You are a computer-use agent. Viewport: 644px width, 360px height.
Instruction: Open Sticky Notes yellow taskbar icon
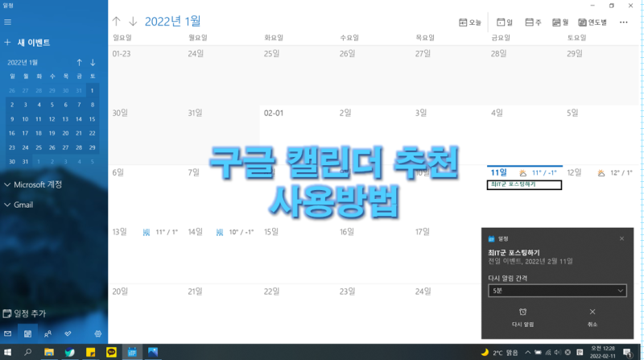(x=90, y=352)
